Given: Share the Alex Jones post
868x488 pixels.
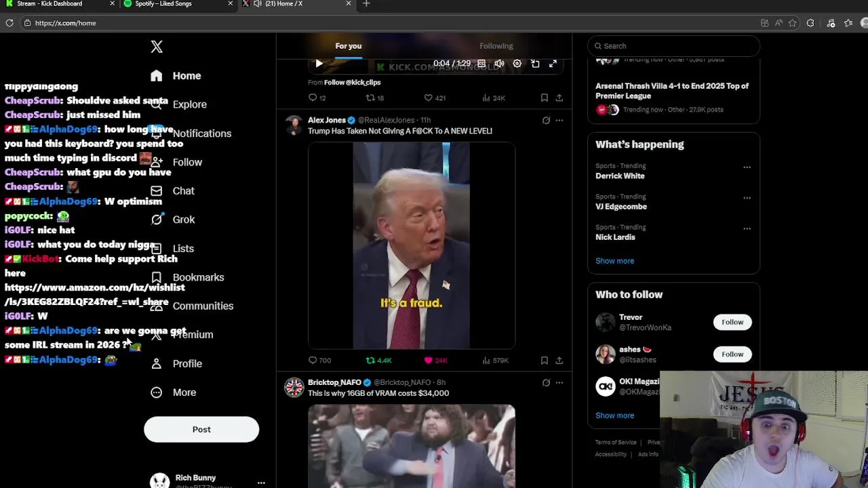Looking at the screenshot, I should point(559,361).
